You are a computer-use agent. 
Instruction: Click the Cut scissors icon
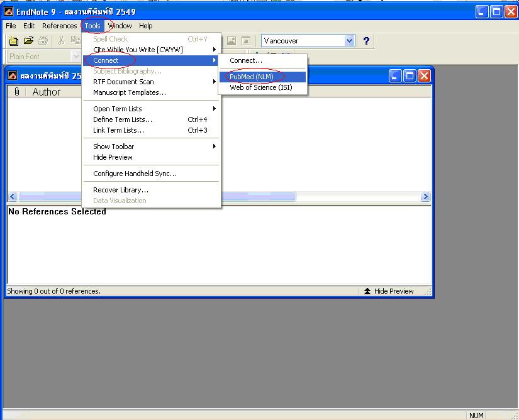coord(61,40)
